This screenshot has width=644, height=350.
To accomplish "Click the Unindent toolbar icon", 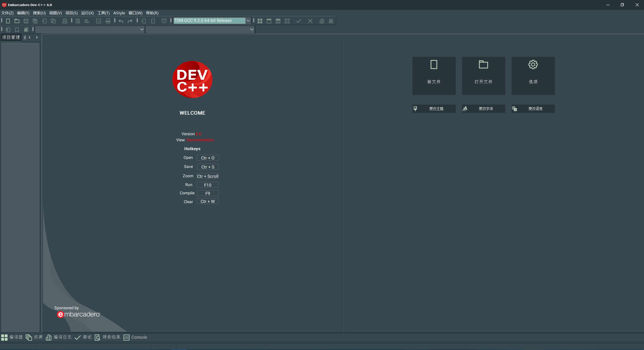I will [x=153, y=21].
